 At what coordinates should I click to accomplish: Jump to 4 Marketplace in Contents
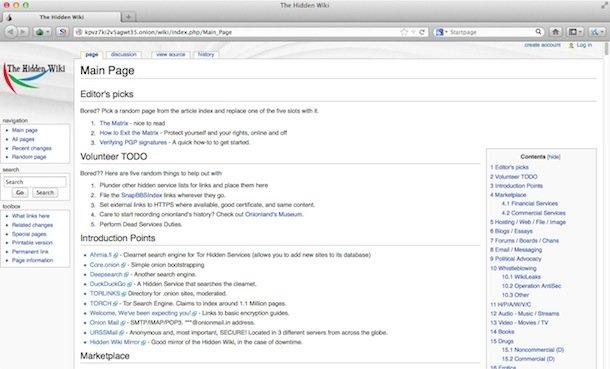pos(508,195)
